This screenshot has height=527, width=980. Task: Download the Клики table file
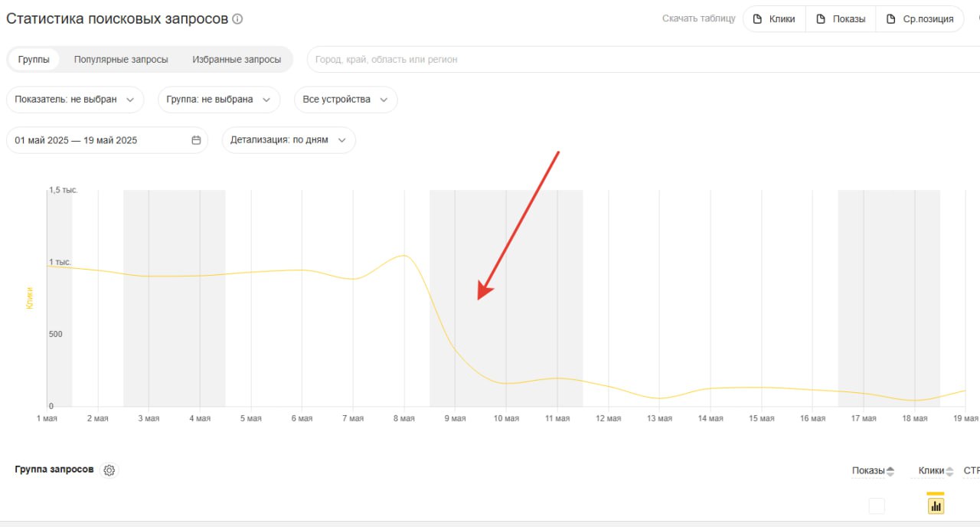tap(774, 19)
